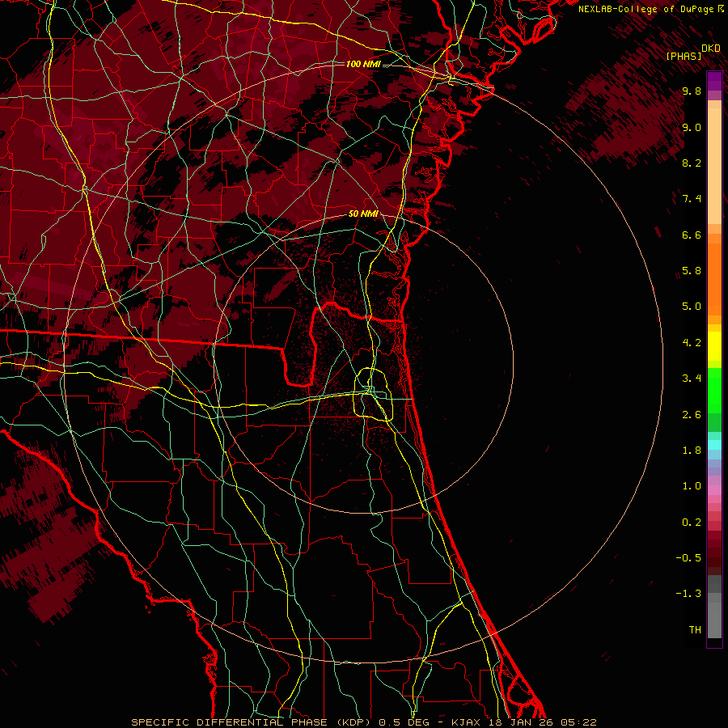Click the "TH" threshold label on the scale
Screen dimensions: 728x728
click(x=695, y=630)
